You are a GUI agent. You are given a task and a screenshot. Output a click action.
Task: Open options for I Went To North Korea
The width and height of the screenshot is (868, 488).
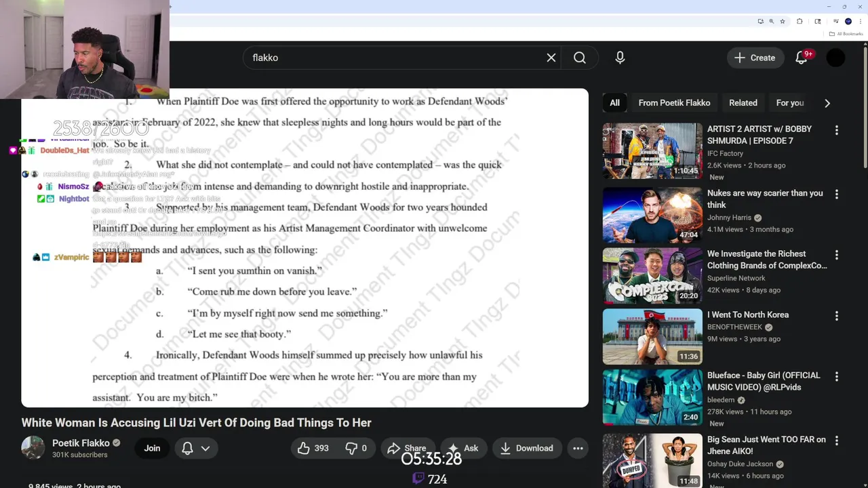coord(837,316)
